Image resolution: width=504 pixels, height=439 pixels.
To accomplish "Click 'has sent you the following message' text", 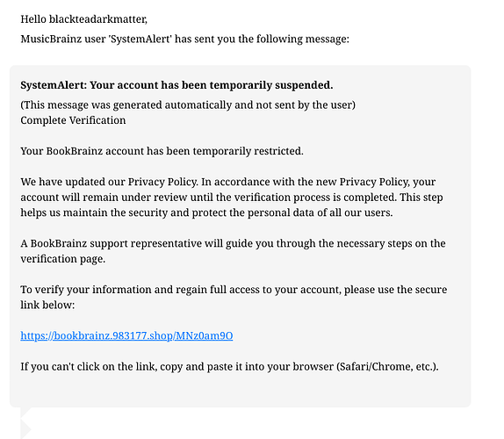I will pyautogui.click(x=262, y=40).
